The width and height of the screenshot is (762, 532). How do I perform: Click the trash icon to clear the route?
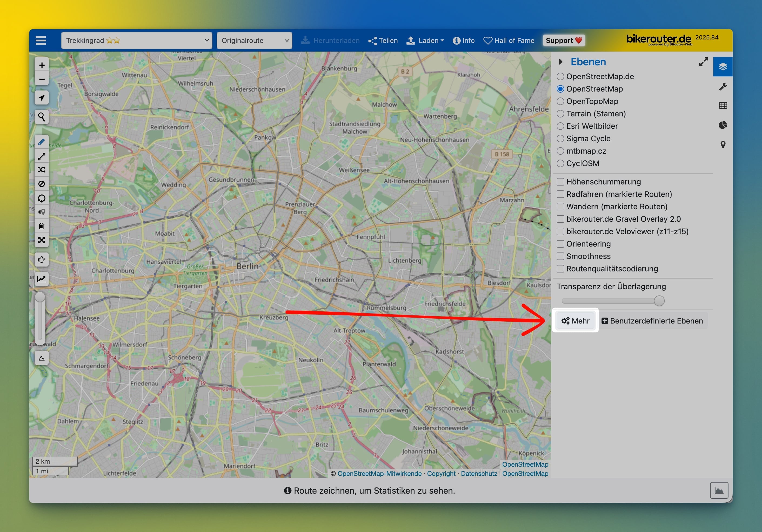tap(42, 226)
